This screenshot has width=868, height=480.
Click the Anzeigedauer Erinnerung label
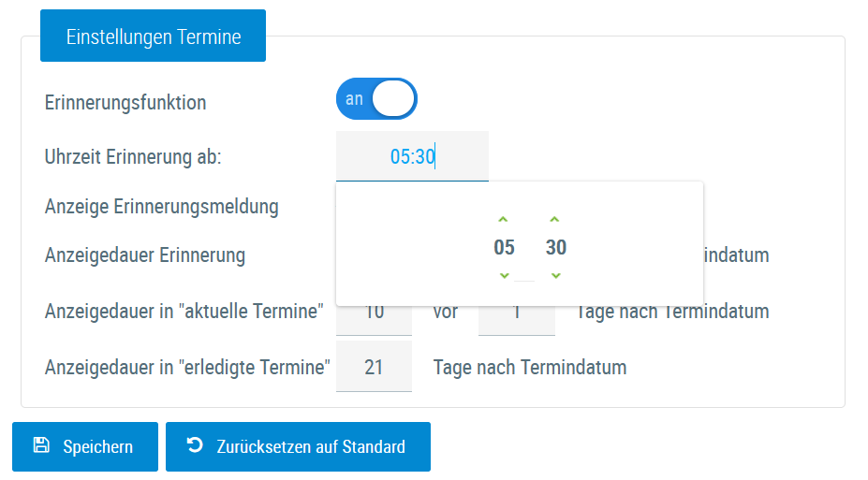click(x=145, y=255)
